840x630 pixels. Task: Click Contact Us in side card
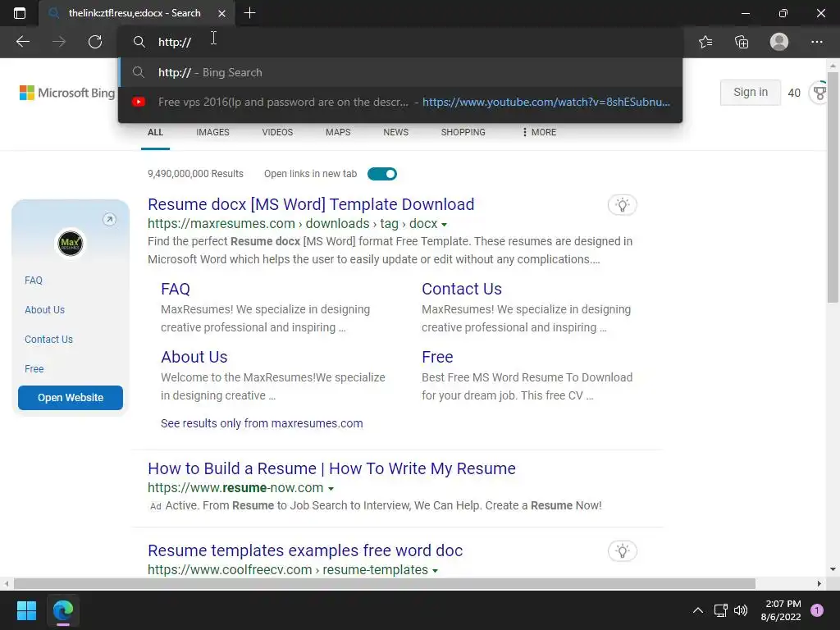48,339
